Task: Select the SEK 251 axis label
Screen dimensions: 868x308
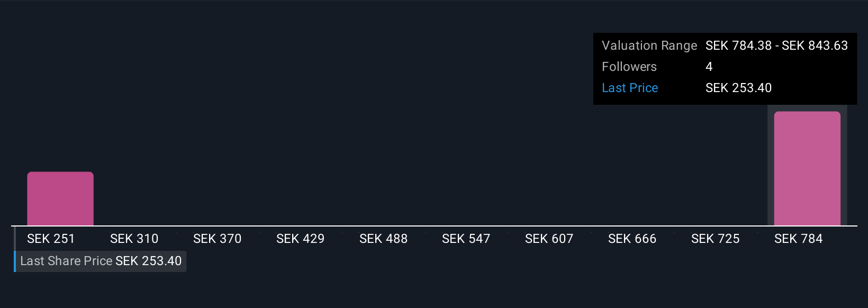Action: (x=51, y=239)
